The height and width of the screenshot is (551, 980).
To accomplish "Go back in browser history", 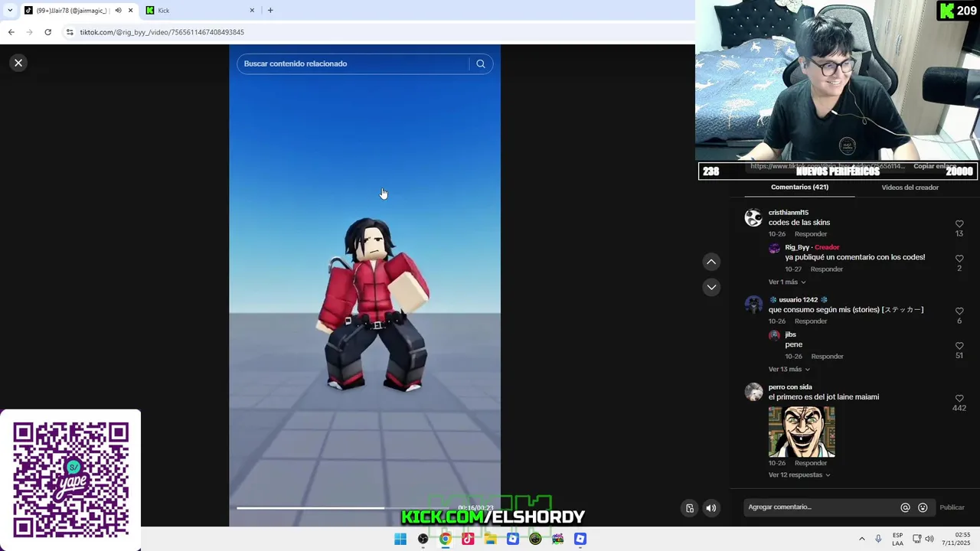I will (11, 32).
